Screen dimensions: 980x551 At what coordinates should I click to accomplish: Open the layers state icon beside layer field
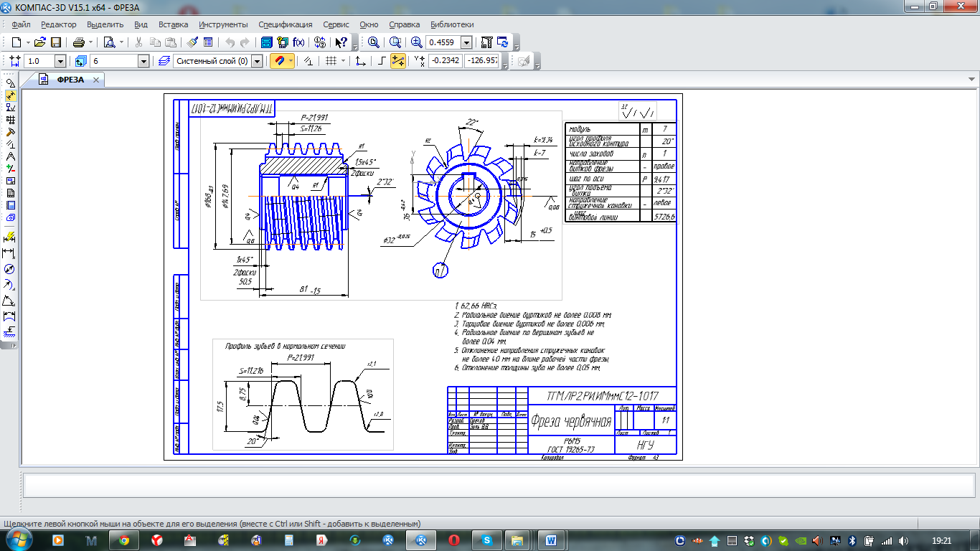(164, 61)
